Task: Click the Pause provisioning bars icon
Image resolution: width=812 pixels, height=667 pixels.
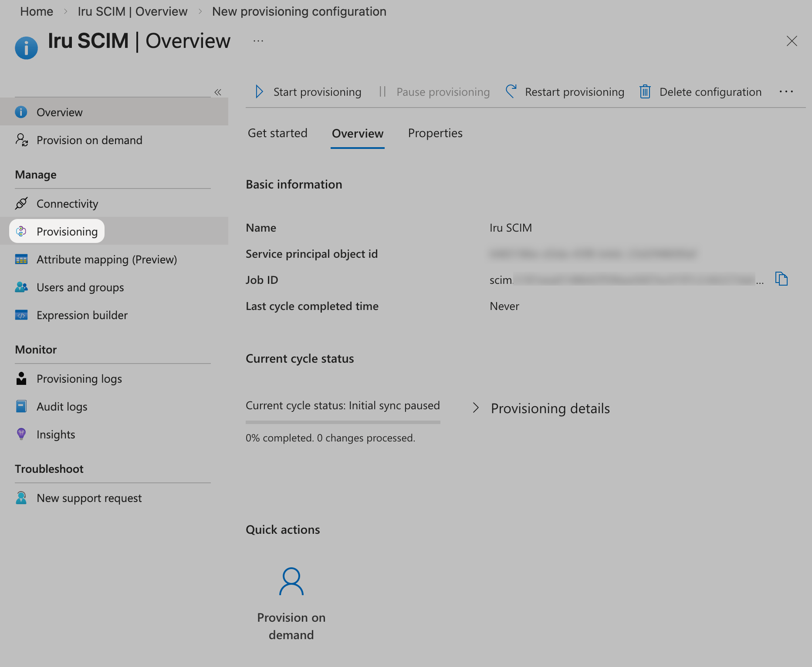Action: pos(382,91)
